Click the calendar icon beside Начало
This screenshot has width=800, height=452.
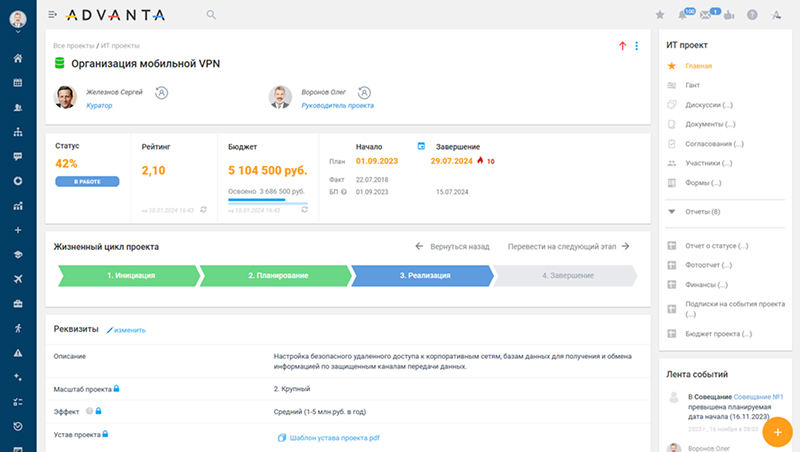[421, 146]
